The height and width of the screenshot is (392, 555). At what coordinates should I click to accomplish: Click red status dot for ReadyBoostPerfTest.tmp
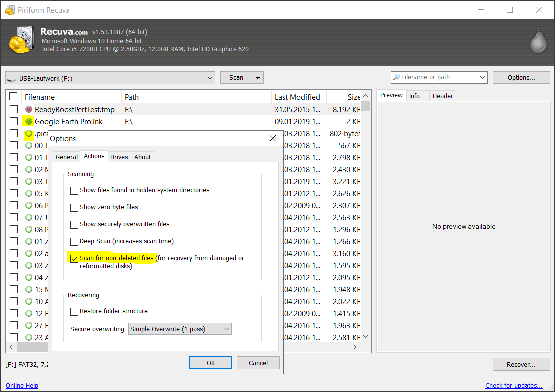tap(29, 109)
